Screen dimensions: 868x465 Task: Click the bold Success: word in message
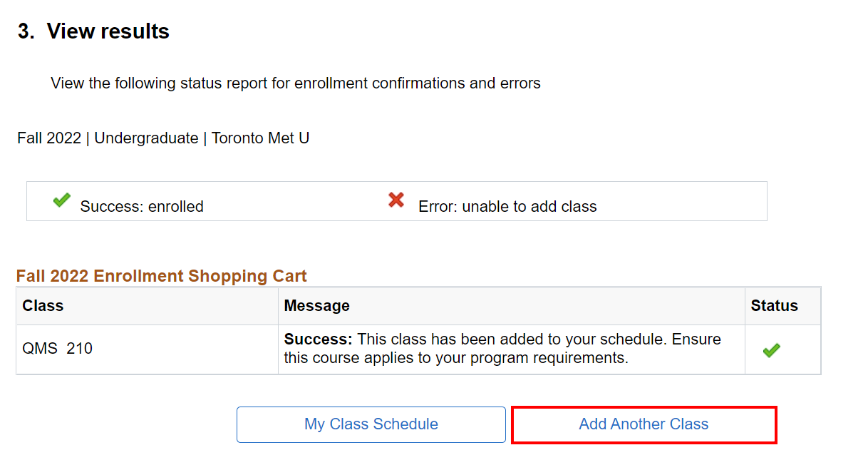tap(318, 339)
